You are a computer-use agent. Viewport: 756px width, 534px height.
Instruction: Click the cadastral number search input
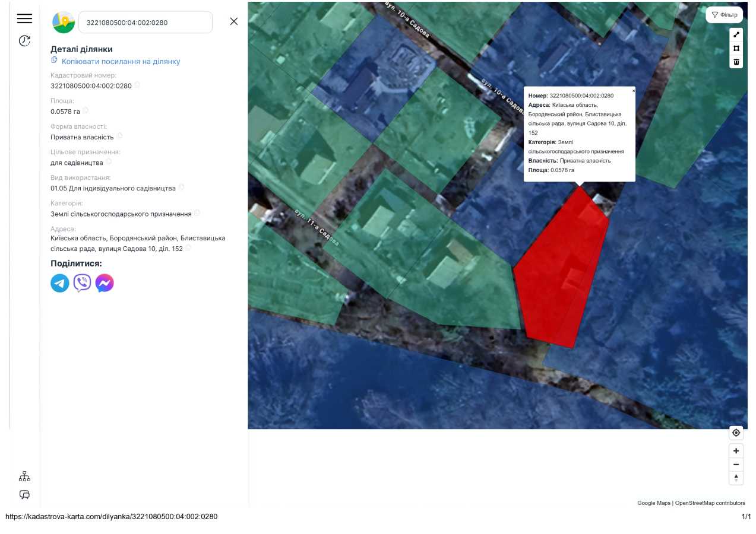[x=145, y=23]
